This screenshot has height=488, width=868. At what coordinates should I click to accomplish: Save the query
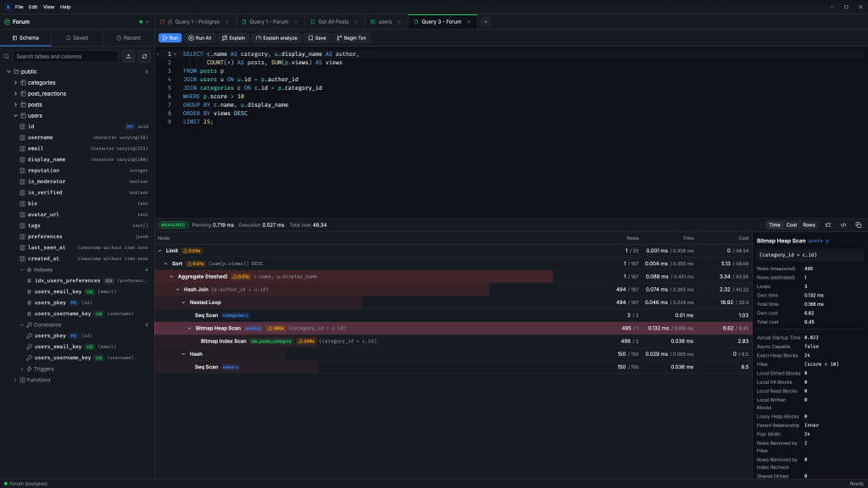[x=317, y=38]
